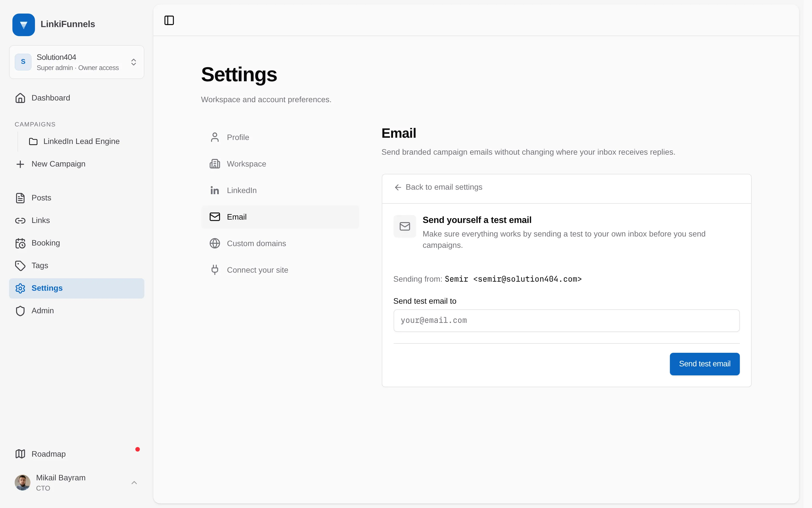Click the Links chain icon
812x508 pixels.
tap(20, 220)
